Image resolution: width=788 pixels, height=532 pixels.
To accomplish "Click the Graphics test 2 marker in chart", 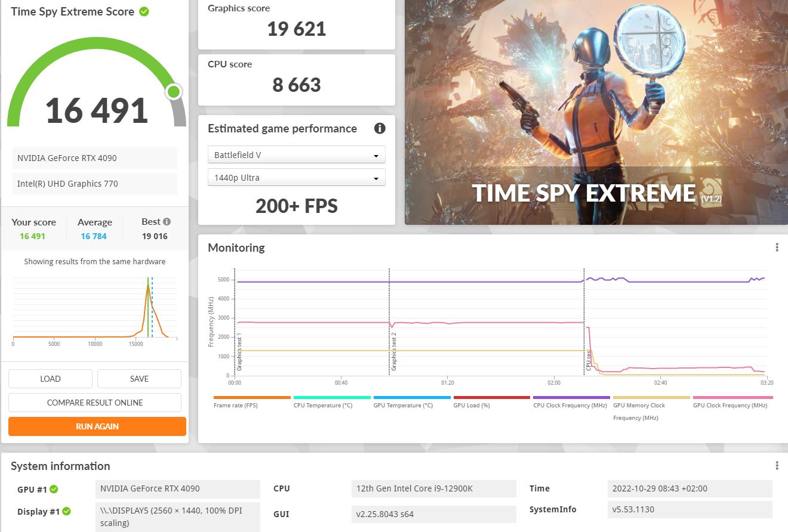I will click(x=394, y=352).
